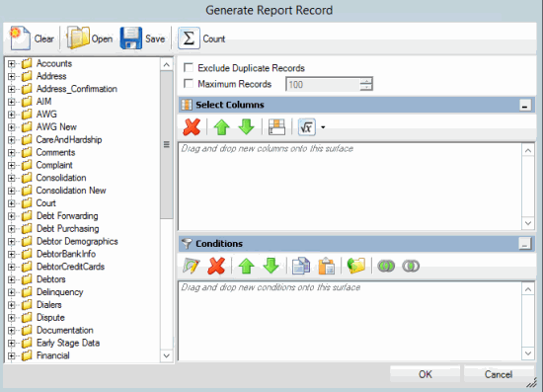Select the Dispute tree item

click(x=50, y=318)
